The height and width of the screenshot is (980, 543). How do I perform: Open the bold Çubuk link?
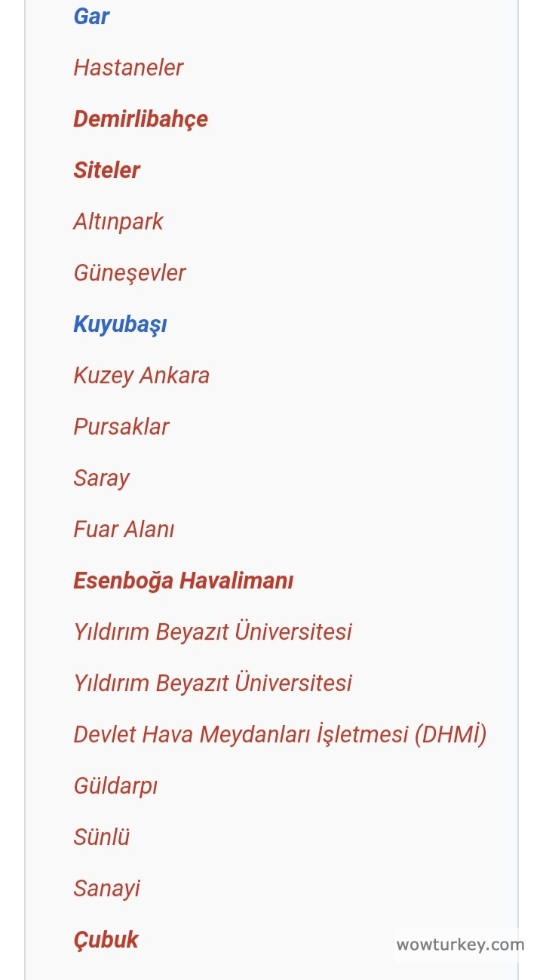[106, 940]
